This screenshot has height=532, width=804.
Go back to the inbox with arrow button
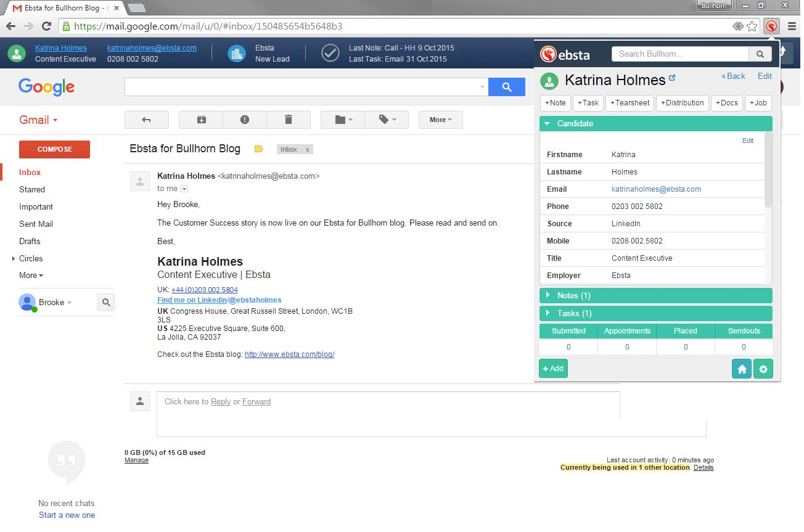tap(146, 120)
